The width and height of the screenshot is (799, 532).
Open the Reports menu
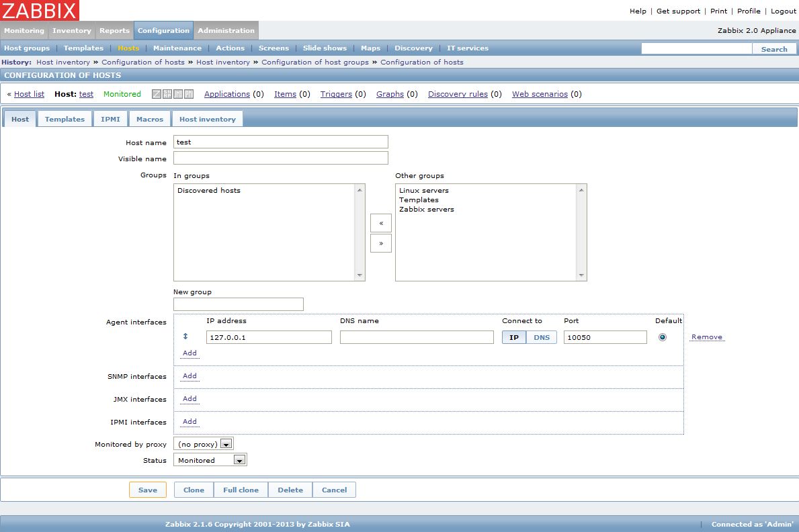(115, 31)
